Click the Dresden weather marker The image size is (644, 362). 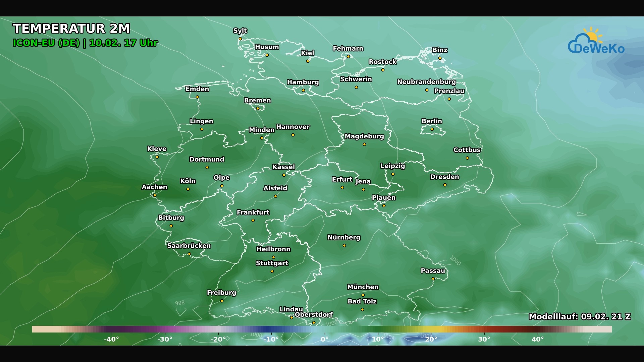pos(444,184)
